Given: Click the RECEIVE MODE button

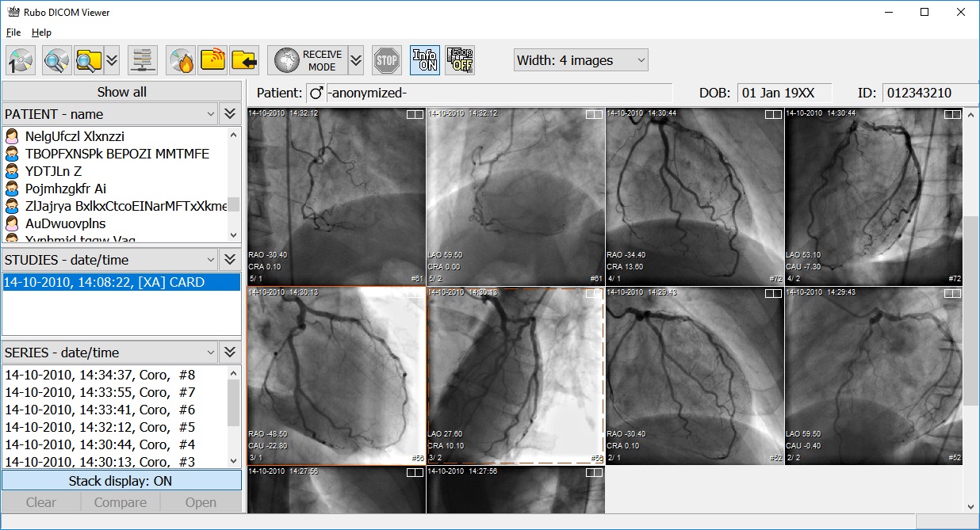Looking at the screenshot, I should pyautogui.click(x=308, y=60).
